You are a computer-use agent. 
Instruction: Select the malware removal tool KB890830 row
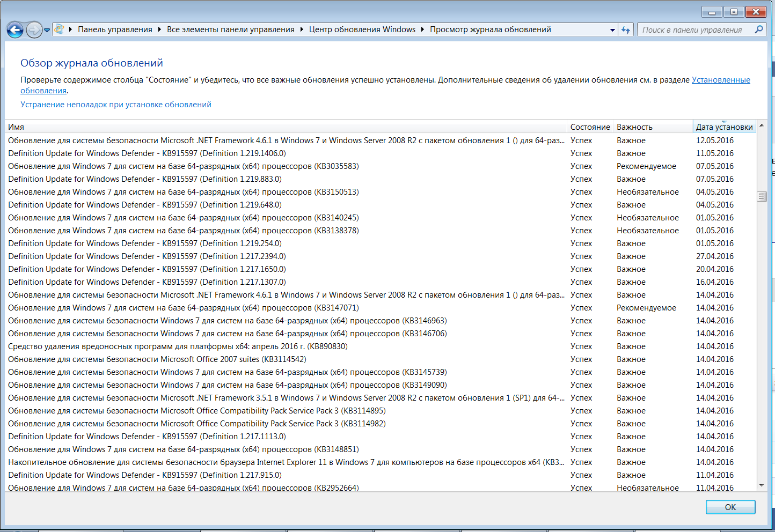381,346
